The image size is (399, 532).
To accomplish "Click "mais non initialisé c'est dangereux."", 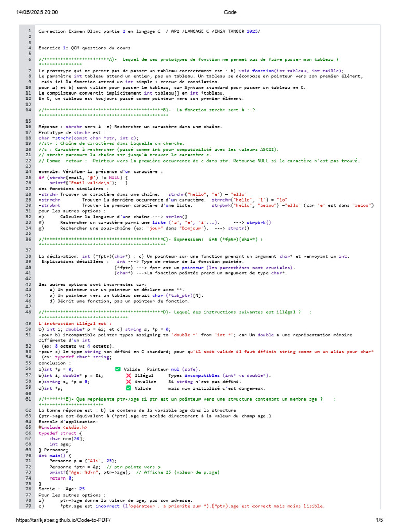I will (217, 388).
